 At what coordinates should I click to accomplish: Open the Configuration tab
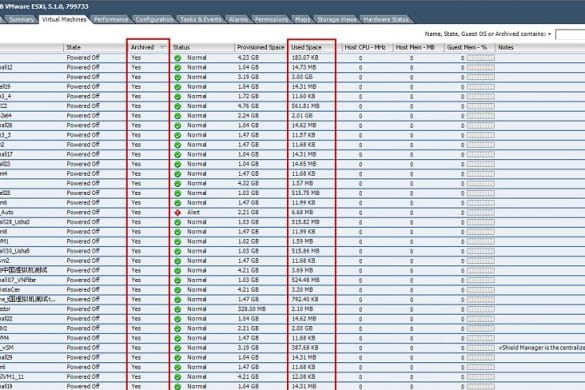coord(154,19)
